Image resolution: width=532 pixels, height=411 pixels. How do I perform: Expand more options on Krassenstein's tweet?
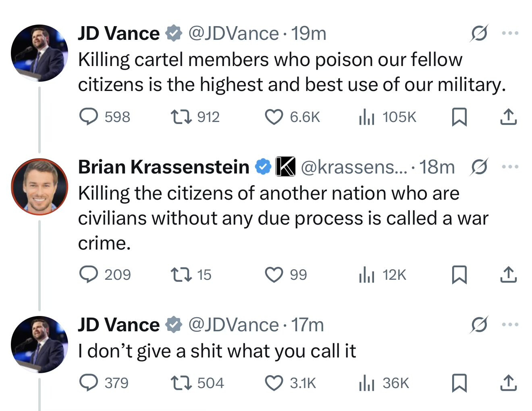point(510,167)
